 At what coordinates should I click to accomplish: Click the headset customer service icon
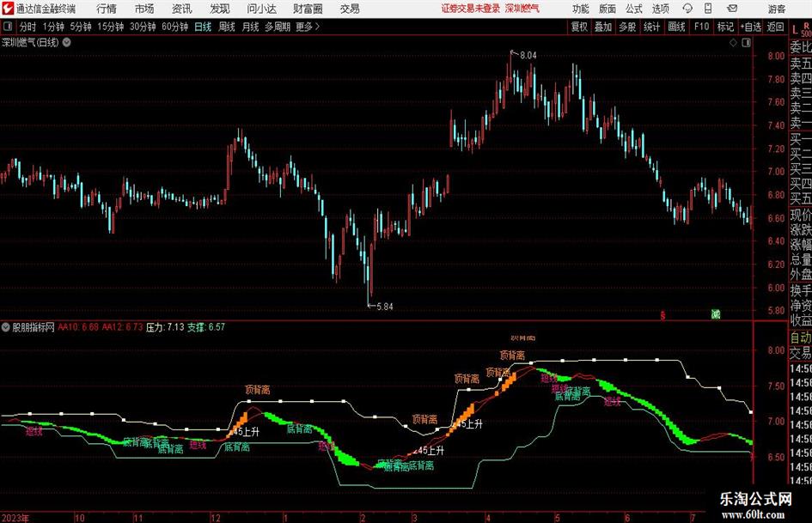[687, 9]
